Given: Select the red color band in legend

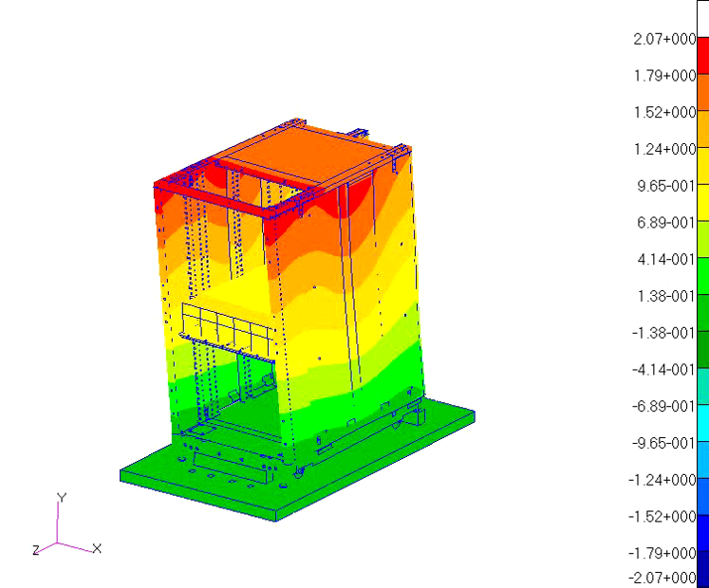Looking at the screenshot, I should (702, 56).
